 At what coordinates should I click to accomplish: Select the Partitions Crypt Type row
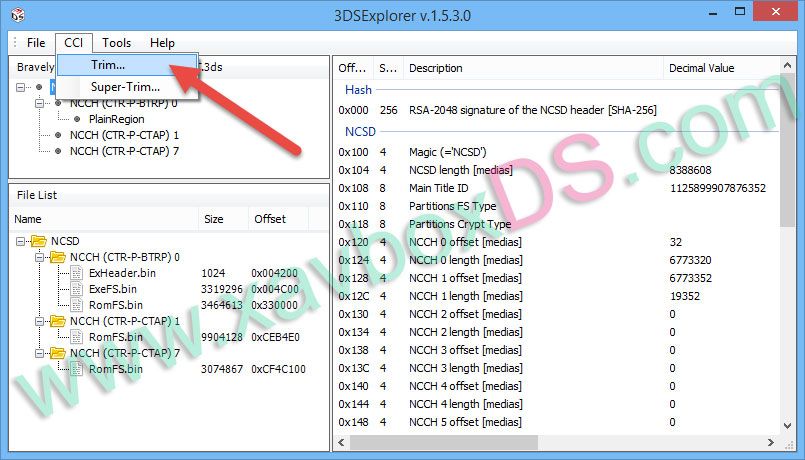pyautogui.click(x=557, y=224)
